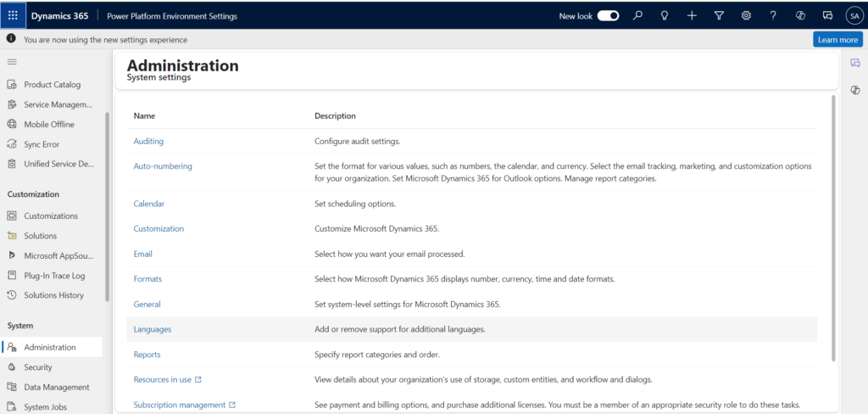Open Plug-In Trace Log in sidebar
The height and width of the screenshot is (414, 868).
point(54,276)
